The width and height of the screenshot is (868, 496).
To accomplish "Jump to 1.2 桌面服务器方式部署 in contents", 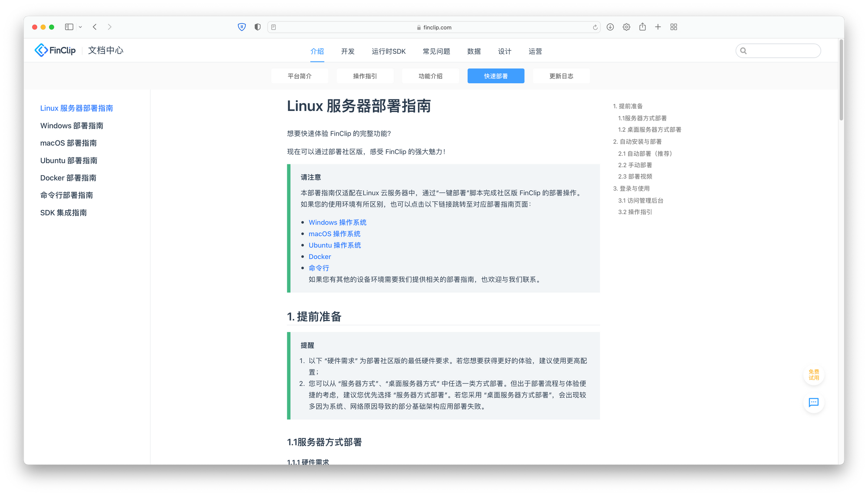I will [650, 129].
